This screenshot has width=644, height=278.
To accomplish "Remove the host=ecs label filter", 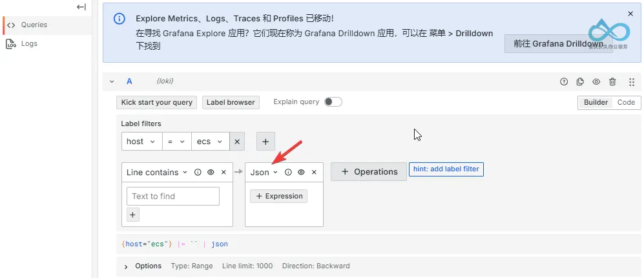I will click(237, 142).
